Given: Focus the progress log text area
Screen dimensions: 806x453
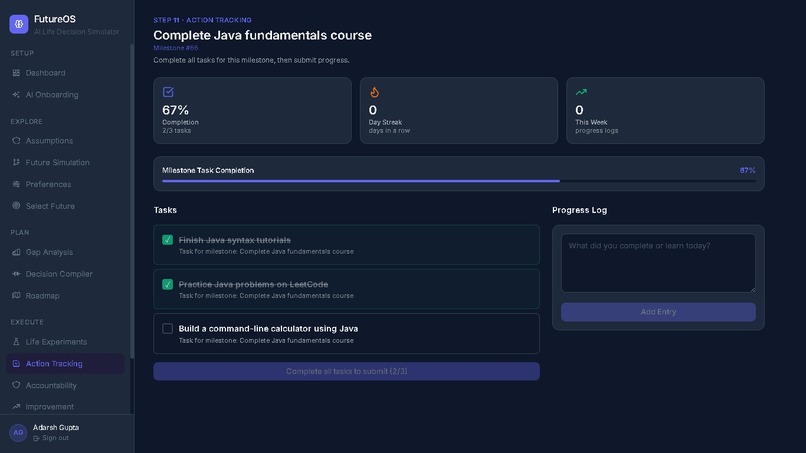Looking at the screenshot, I should (658, 263).
